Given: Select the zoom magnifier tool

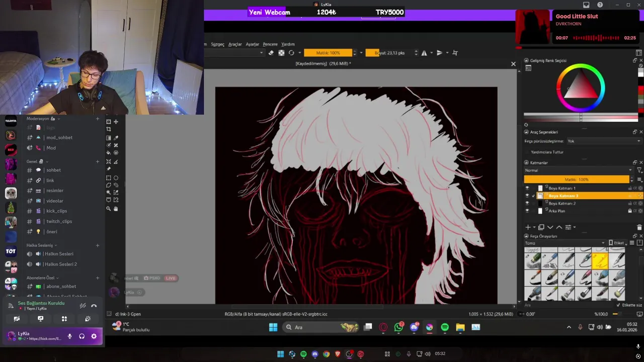Looking at the screenshot, I should (x=109, y=209).
